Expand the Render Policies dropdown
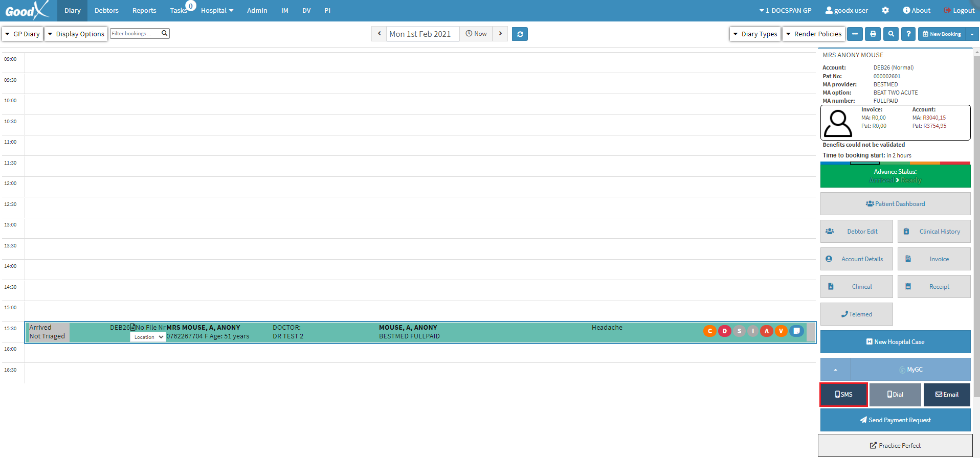Viewport: 980px width, 458px height. (813, 34)
